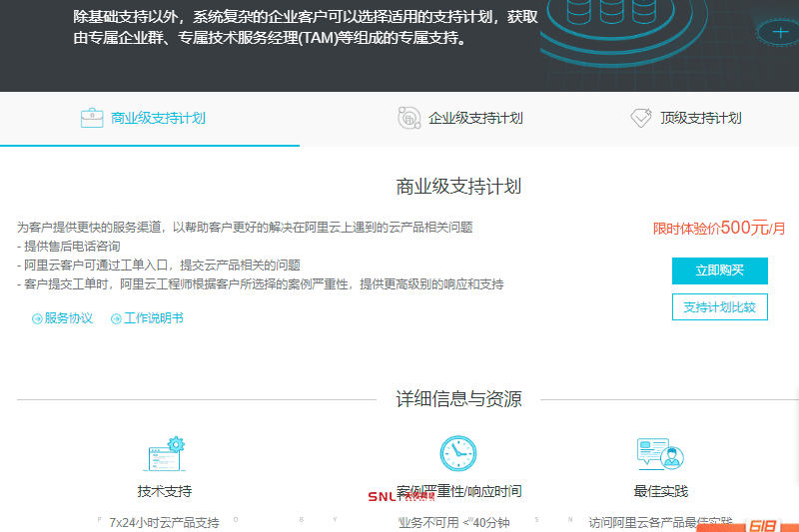
Task: Click the 618 promotion badge
Action: point(762,525)
